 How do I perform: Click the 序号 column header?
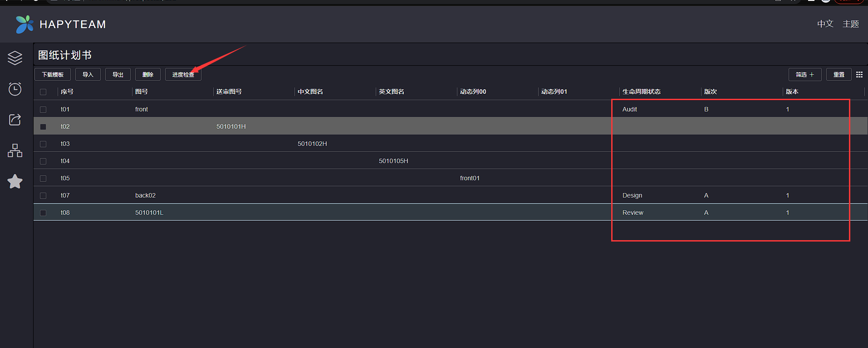[67, 92]
